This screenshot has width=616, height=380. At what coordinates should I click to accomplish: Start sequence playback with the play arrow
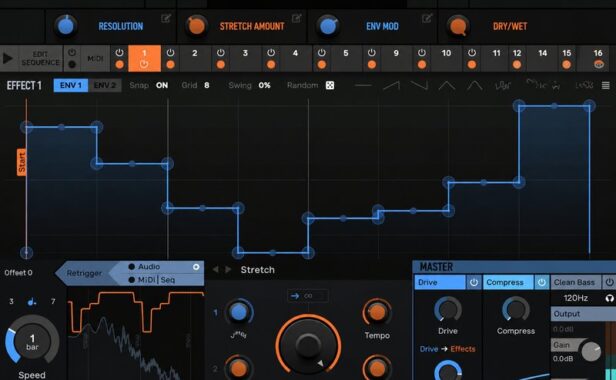point(7,58)
